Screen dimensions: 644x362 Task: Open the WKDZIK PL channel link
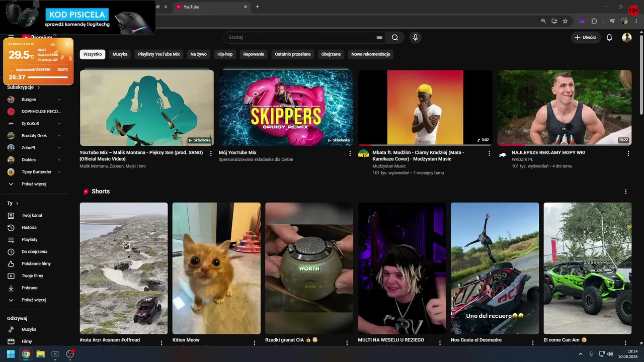click(522, 159)
